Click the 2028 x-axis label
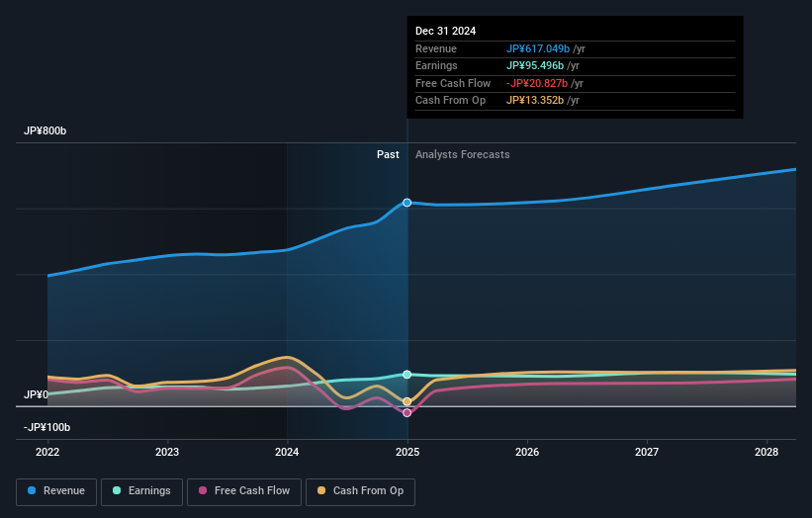 coord(767,453)
